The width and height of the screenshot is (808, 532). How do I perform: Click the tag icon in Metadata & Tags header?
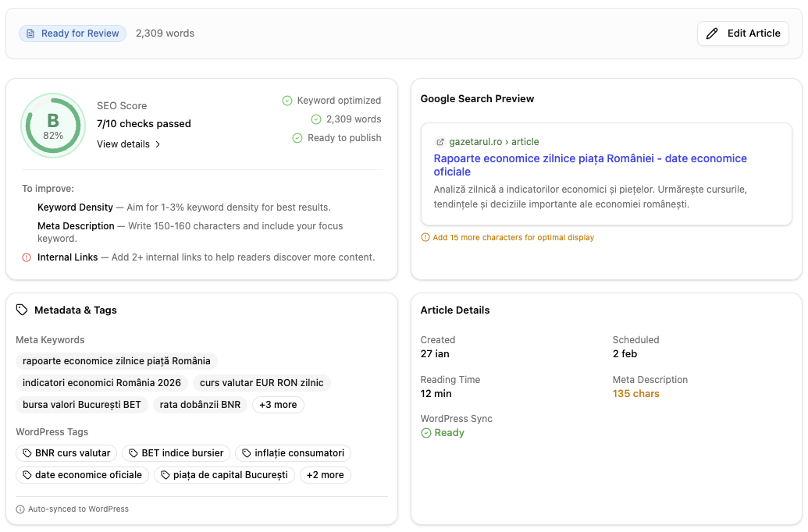click(x=20, y=310)
